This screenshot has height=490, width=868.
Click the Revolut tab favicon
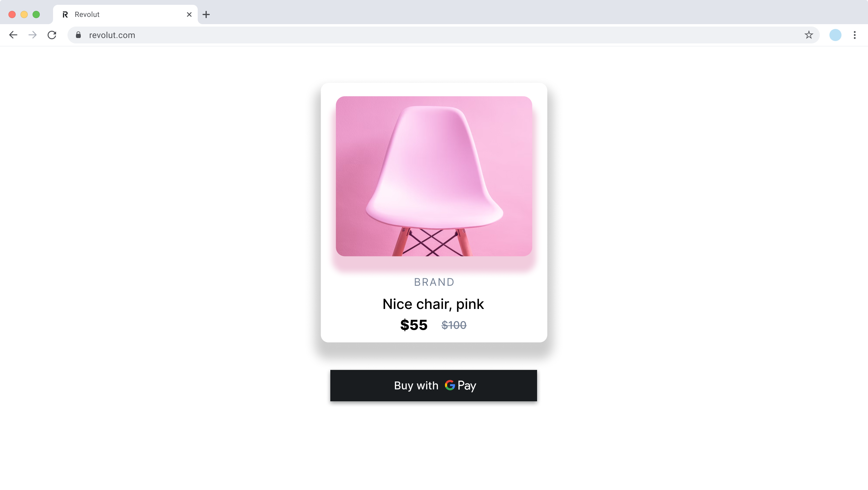(x=65, y=14)
